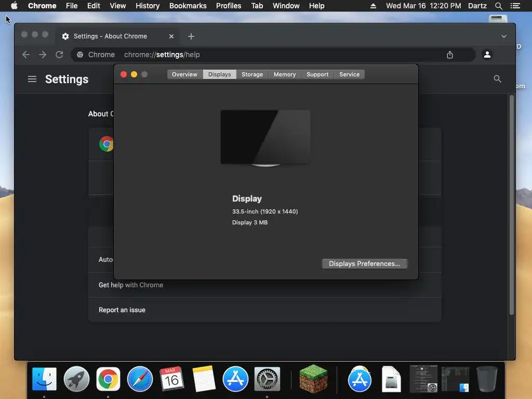This screenshot has height=399, width=532.
Task: Click the Display 3 MB text
Action: coord(250,222)
